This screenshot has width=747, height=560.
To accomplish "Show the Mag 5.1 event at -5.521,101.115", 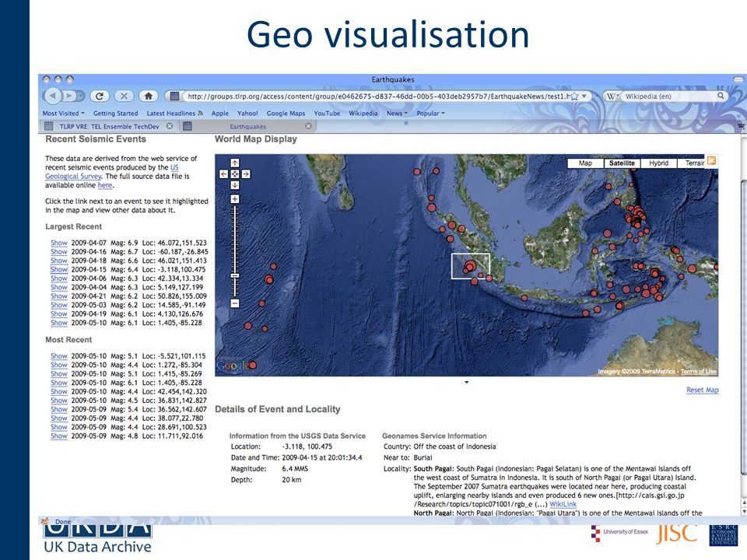I will pos(59,355).
